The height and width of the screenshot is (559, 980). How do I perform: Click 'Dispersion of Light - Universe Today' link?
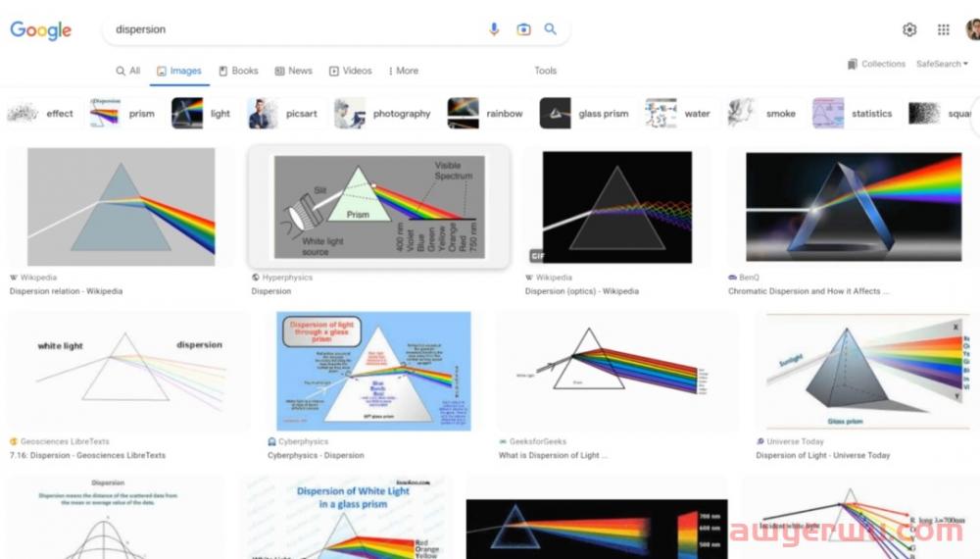(822, 455)
